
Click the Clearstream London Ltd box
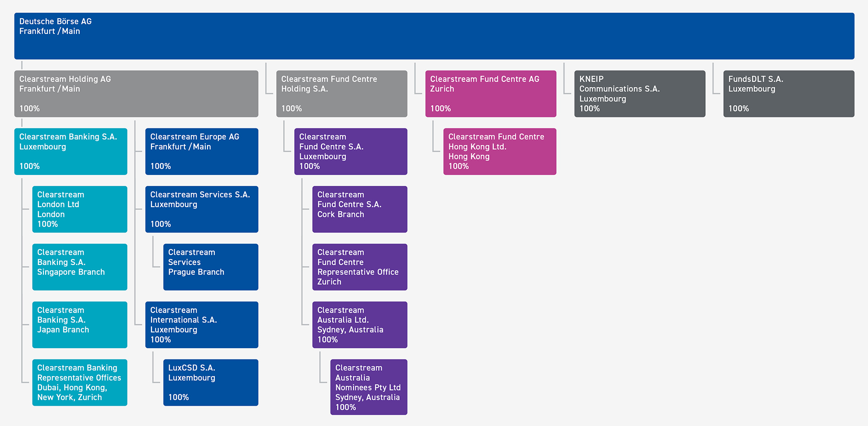tap(80, 209)
